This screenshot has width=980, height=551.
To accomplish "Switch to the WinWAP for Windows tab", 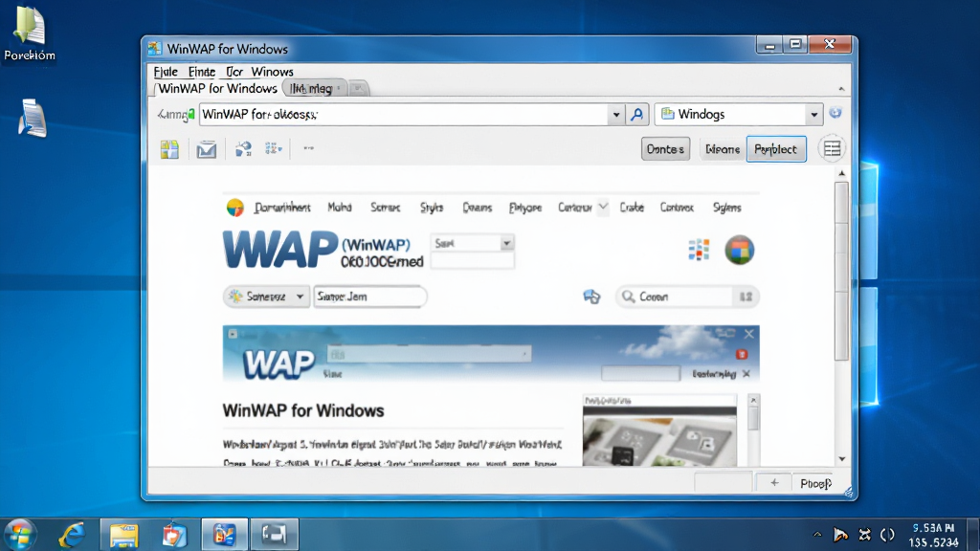I will click(217, 88).
